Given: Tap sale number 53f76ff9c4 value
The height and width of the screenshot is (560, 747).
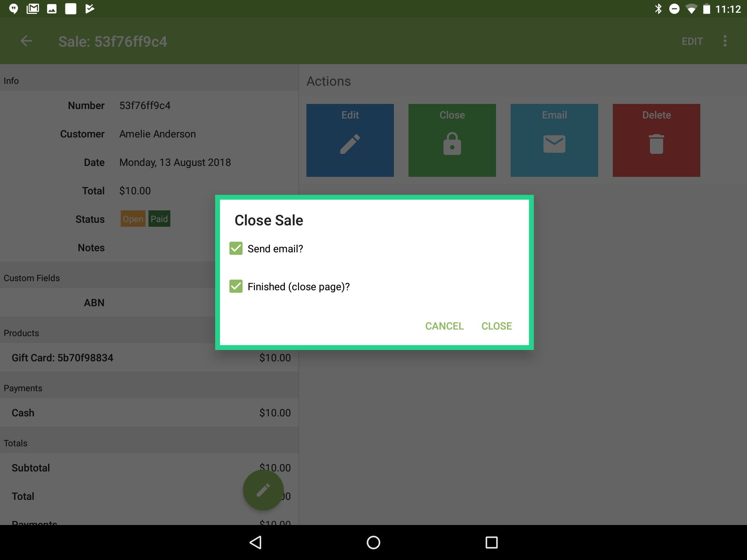Looking at the screenshot, I should [145, 106].
